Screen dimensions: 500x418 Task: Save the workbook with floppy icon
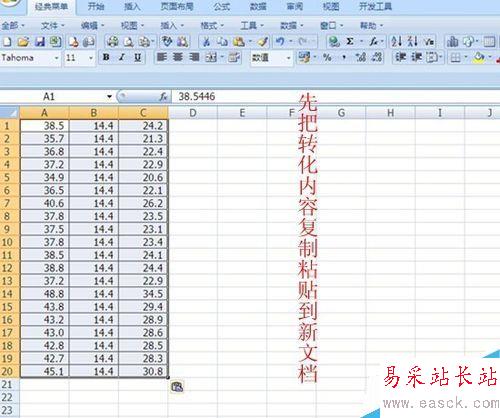[40, 42]
